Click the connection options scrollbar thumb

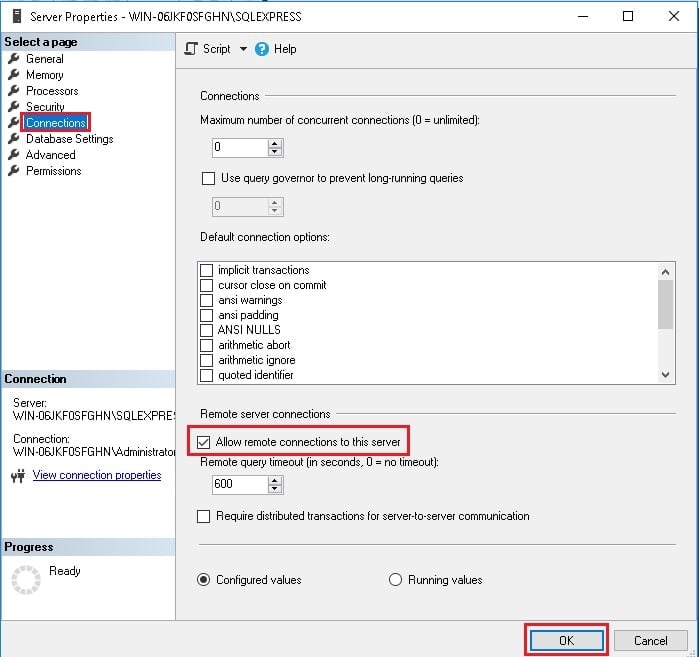pos(665,305)
